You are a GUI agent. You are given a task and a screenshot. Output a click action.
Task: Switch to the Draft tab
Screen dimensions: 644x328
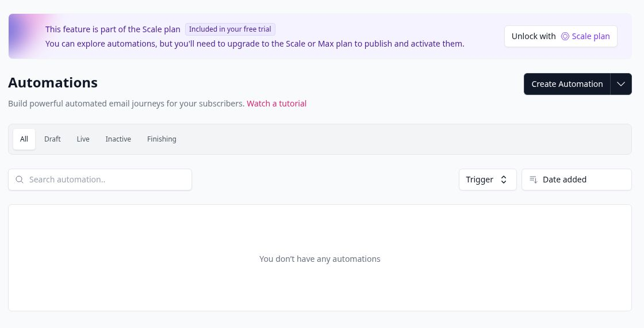click(52, 139)
